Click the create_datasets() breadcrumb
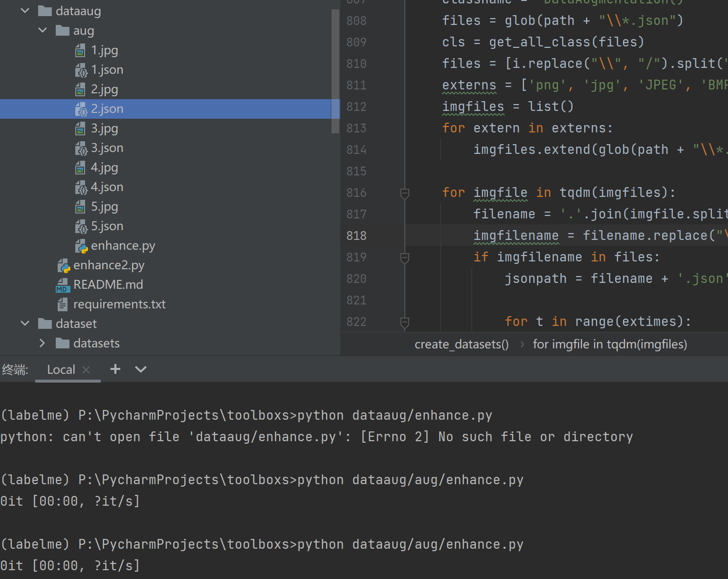 pyautogui.click(x=461, y=344)
